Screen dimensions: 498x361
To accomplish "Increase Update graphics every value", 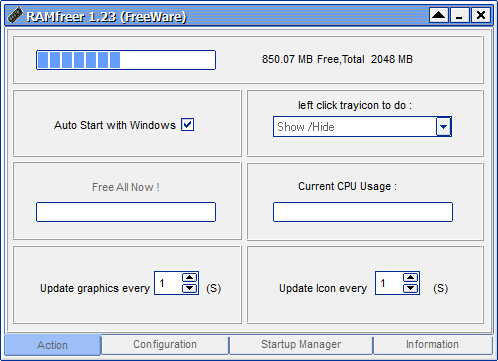I will 190,277.
